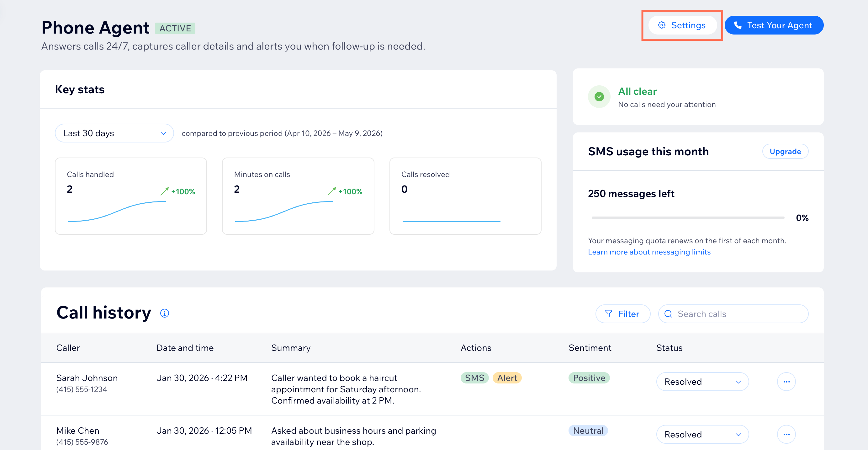Screen dimensions: 868x450
Task: Click the Test Your Agent button
Action: (774, 25)
